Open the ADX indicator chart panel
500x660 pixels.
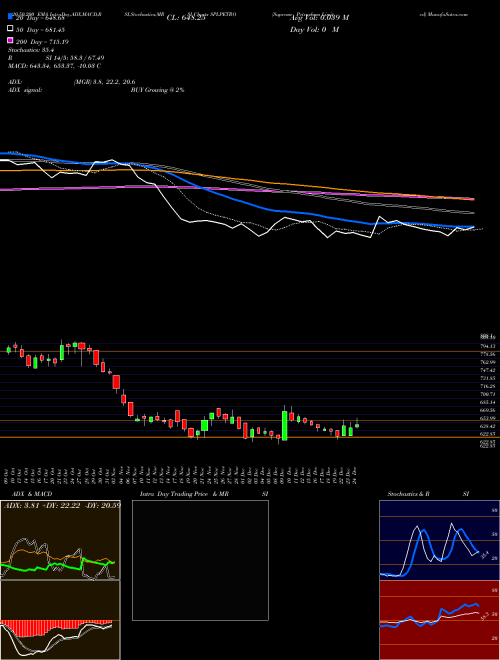[60, 540]
